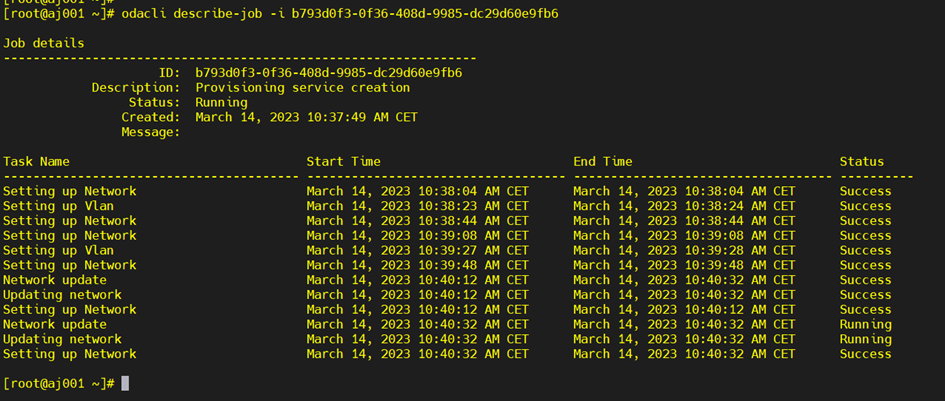Click the job Status value 'Running' in Job details
This screenshot has width=945, height=401.
point(221,102)
